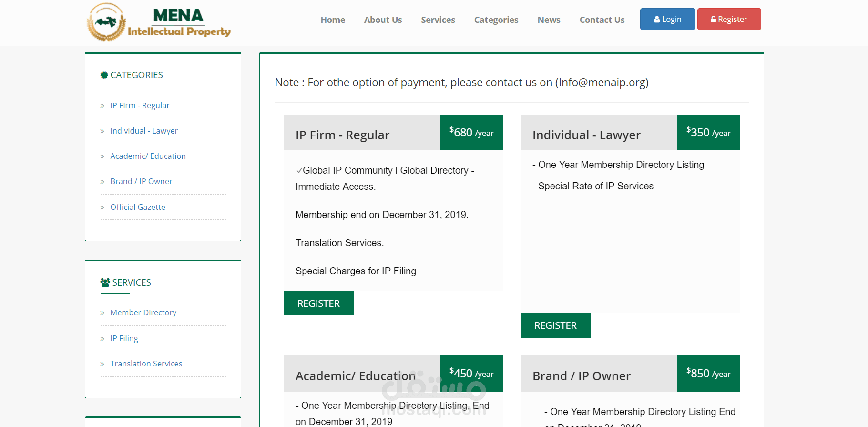This screenshot has width=868, height=427.
Task: Open Individual - Lawyer category link
Action: click(144, 131)
